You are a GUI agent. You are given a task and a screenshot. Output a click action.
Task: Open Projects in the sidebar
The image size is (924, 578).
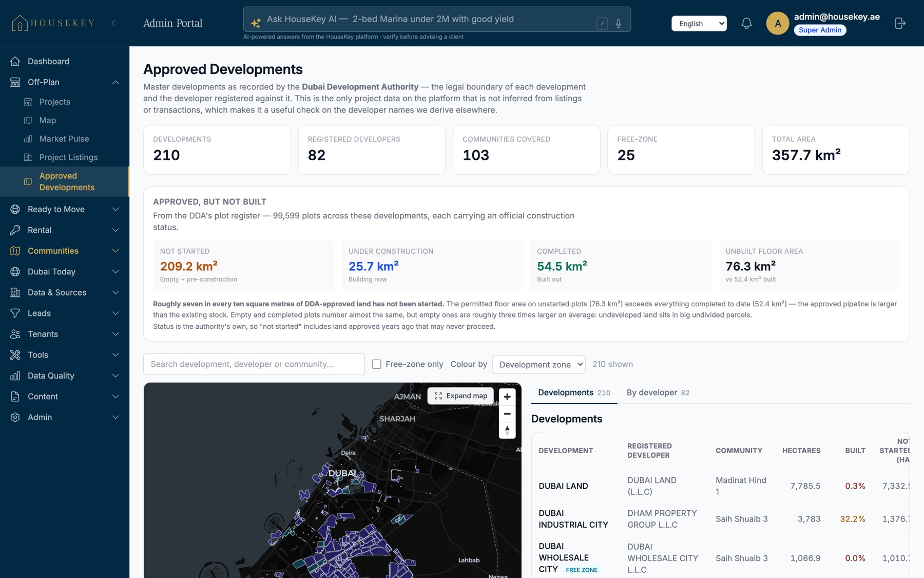point(54,102)
